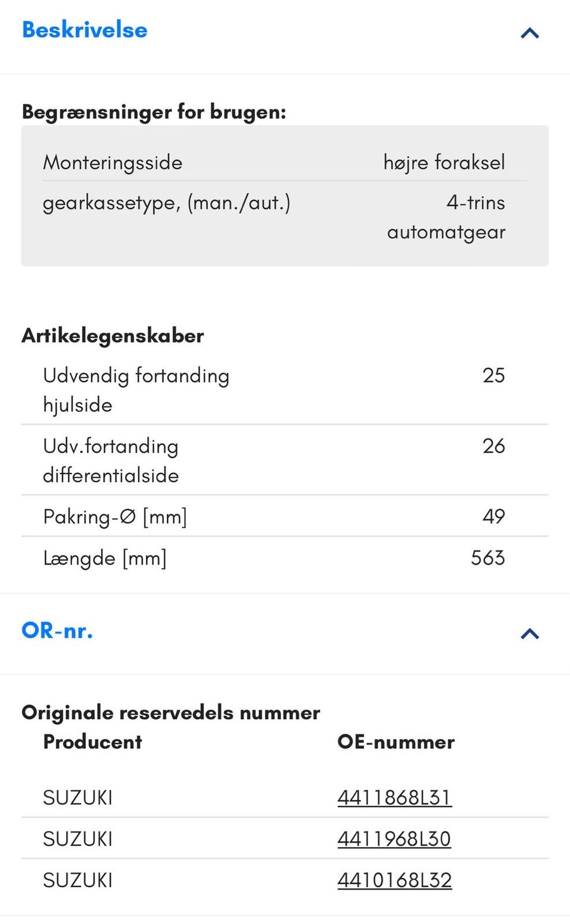Screen dimensions: 570x924
Task: Open OE number 4411868L31 link
Action: [x=394, y=797]
